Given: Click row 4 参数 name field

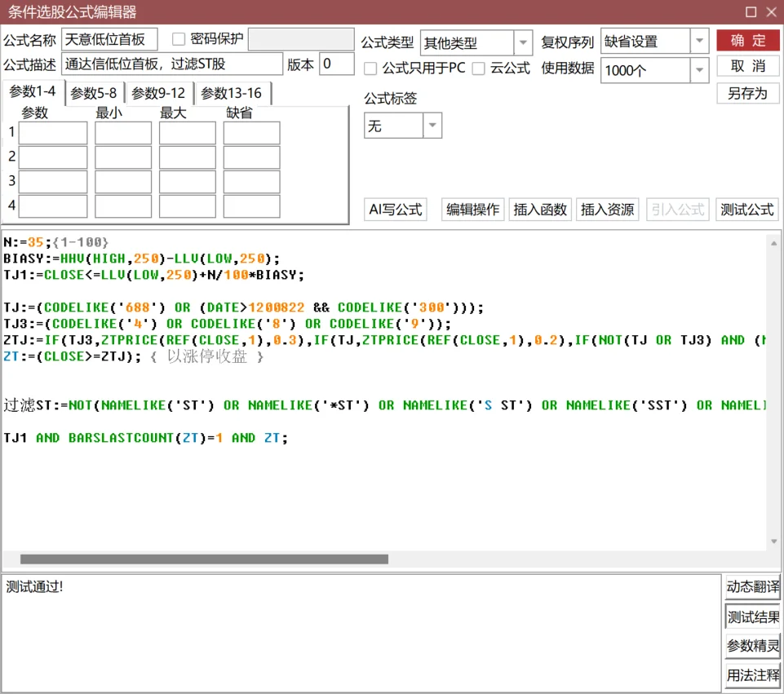Looking at the screenshot, I should point(53,206).
